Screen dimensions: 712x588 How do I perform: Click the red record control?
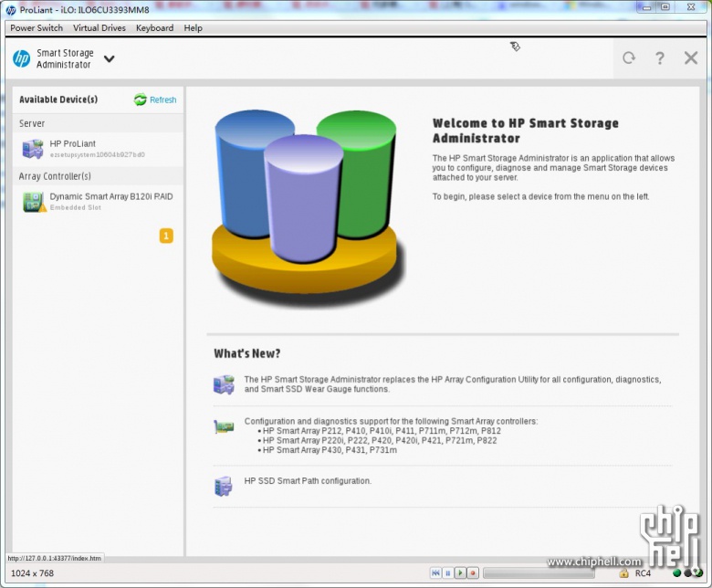coord(473,573)
